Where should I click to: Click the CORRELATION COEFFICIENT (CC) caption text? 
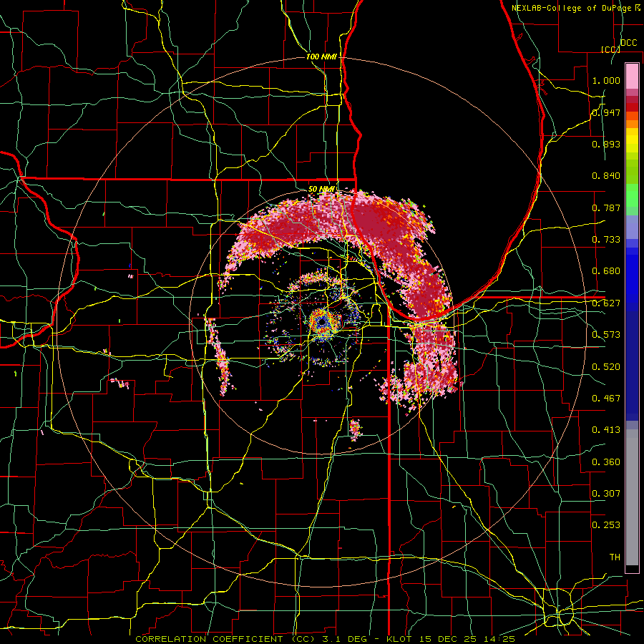[225, 639]
